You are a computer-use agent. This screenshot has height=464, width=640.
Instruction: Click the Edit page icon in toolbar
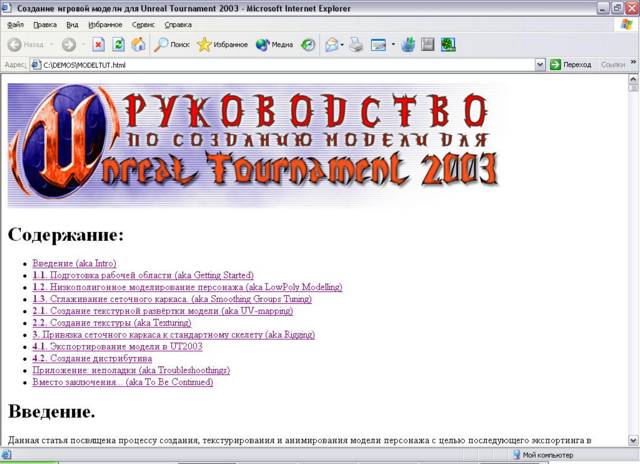click(378, 44)
